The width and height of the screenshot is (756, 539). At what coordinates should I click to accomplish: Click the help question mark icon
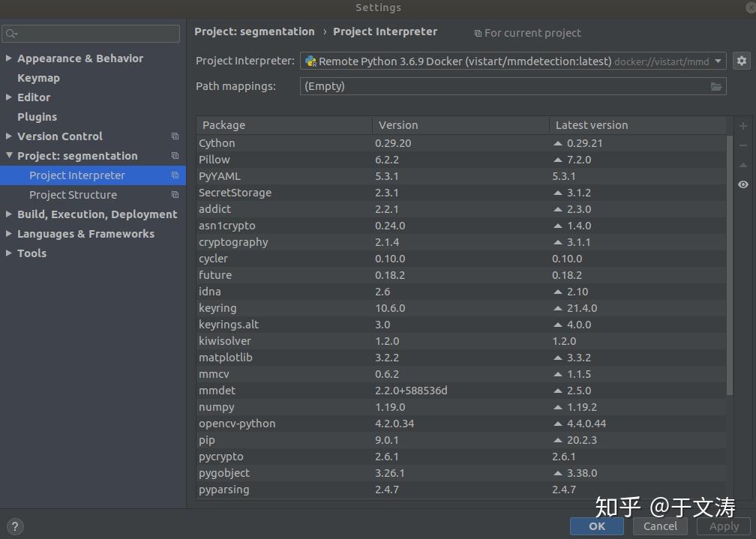(x=13, y=526)
